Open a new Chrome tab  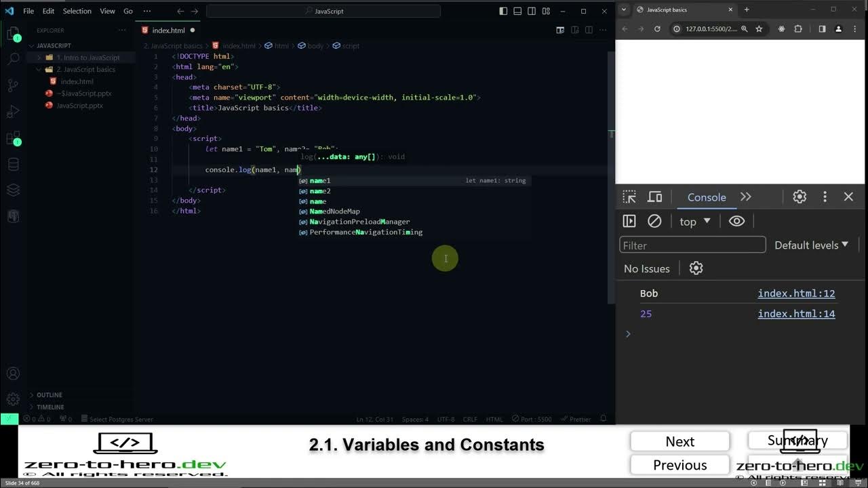click(747, 9)
